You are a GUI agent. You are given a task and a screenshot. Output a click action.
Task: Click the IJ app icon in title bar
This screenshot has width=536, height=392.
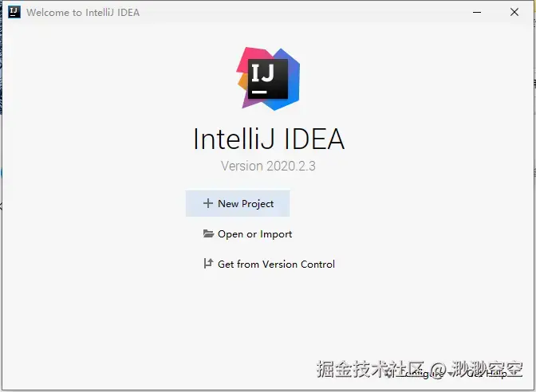[14, 12]
